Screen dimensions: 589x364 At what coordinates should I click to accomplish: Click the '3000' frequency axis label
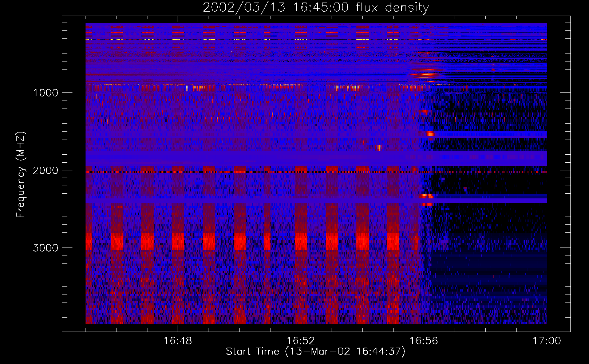(x=46, y=248)
